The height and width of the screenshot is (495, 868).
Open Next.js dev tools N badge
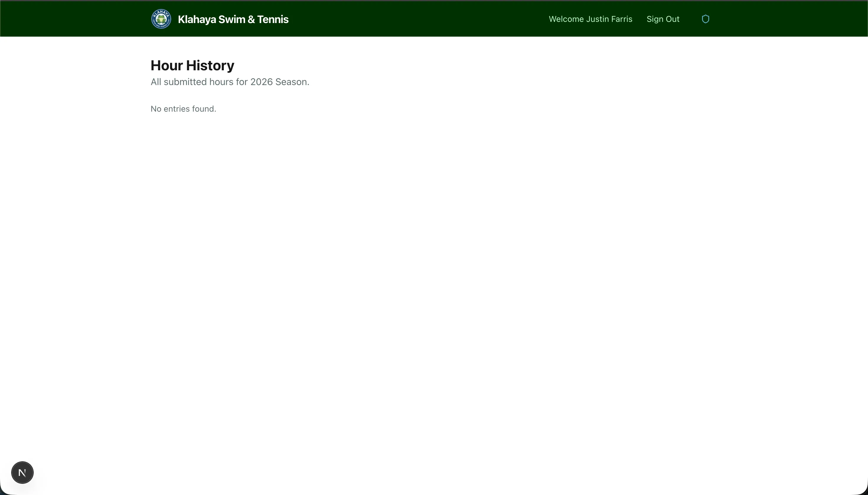[x=22, y=472]
